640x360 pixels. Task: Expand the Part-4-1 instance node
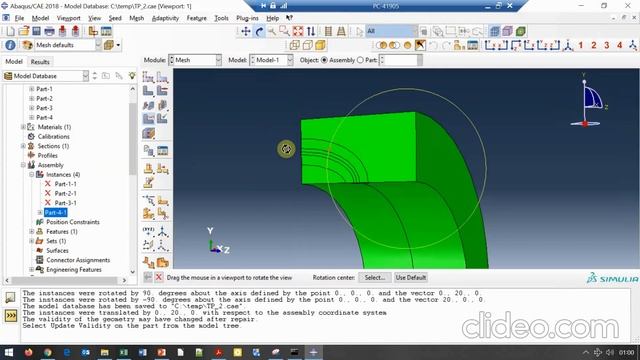[40, 212]
